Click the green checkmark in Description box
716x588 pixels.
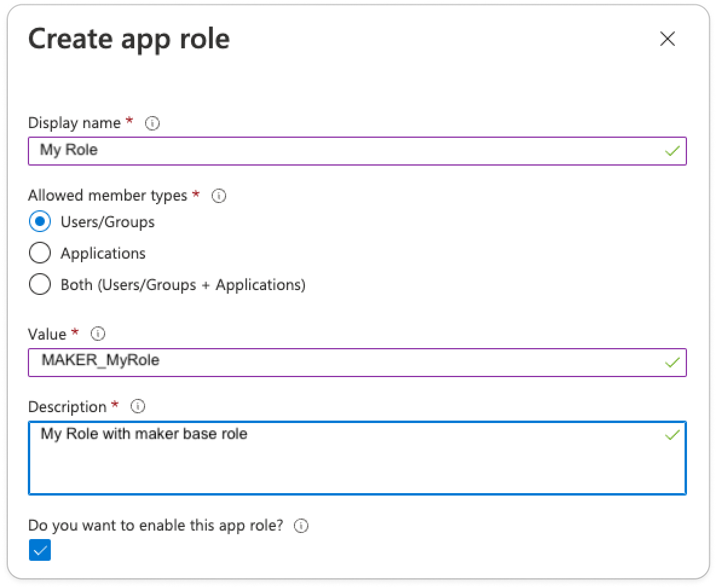click(x=672, y=435)
